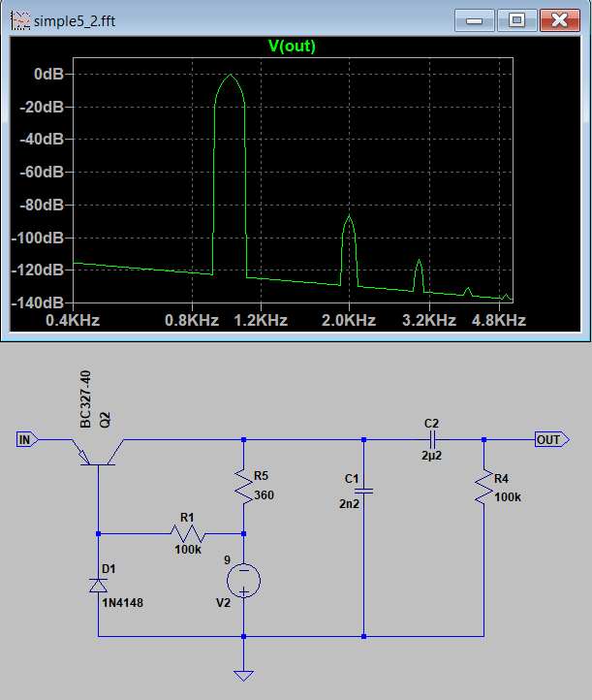Select the C1 capacitor symbol

point(364,492)
